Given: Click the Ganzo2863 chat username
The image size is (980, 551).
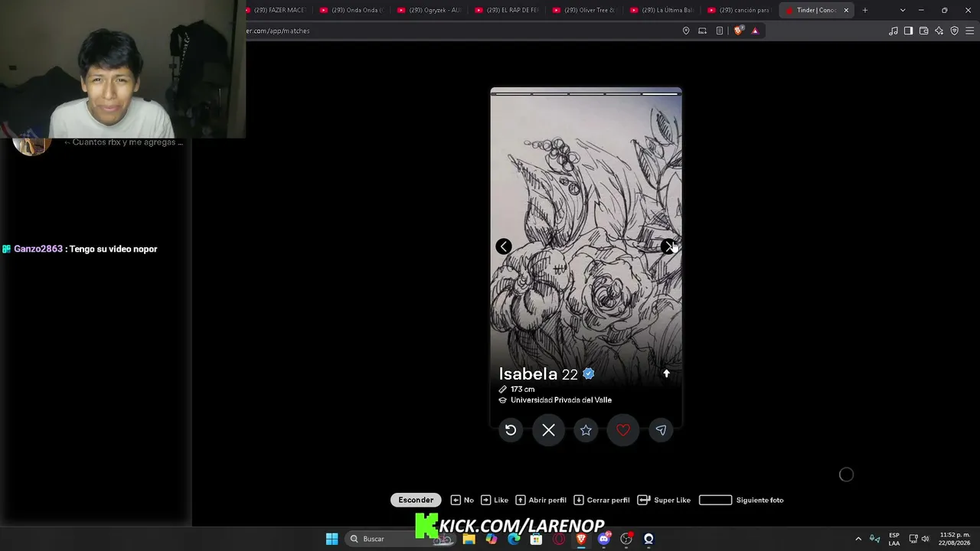Looking at the screenshot, I should [x=38, y=249].
